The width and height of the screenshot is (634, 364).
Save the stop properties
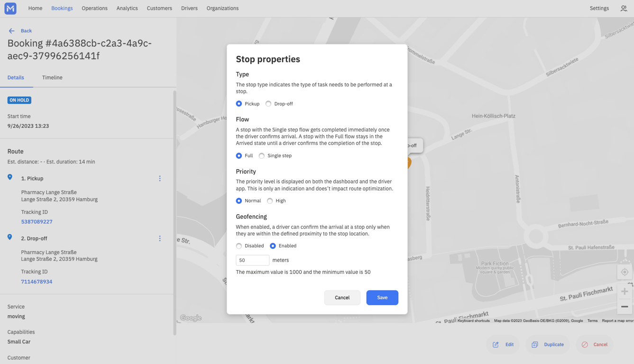coord(382,298)
